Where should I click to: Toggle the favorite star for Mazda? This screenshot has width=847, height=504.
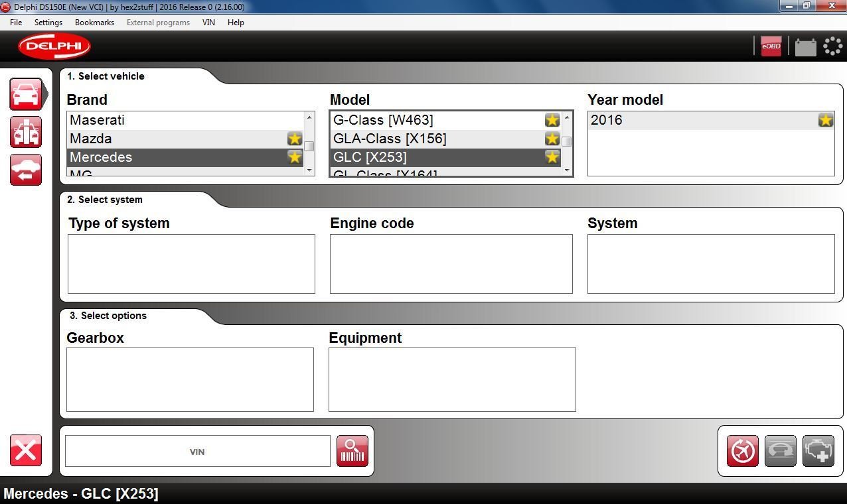click(294, 139)
